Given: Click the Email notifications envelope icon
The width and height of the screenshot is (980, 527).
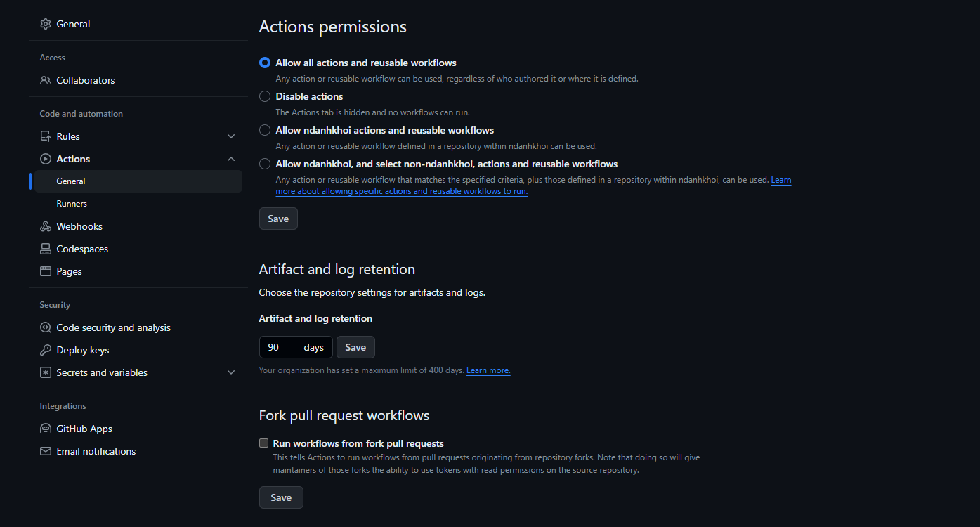Looking at the screenshot, I should click(x=46, y=451).
